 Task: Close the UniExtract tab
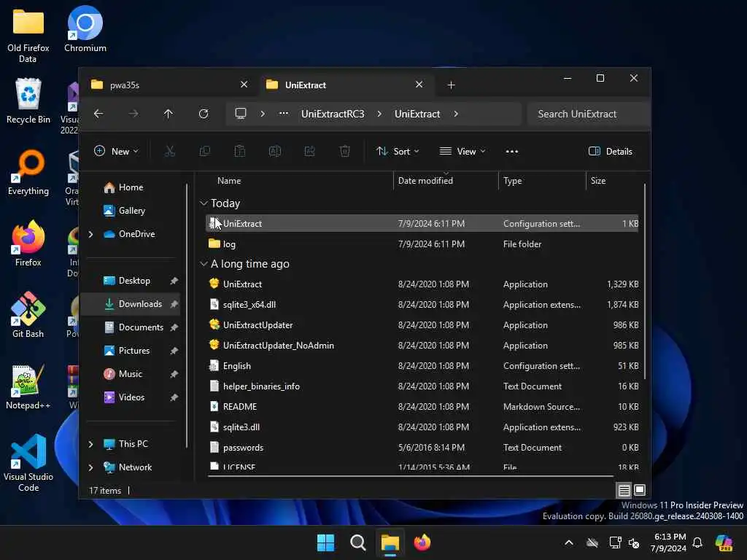(x=419, y=85)
